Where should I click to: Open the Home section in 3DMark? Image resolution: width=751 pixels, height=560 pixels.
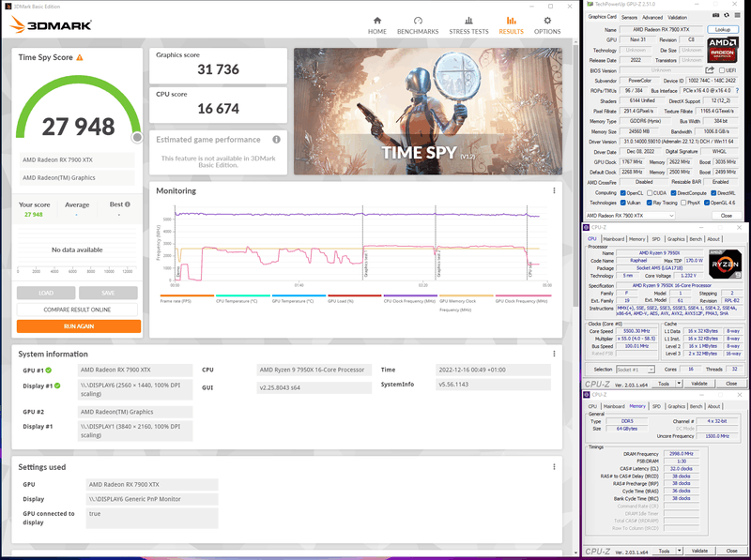pyautogui.click(x=377, y=25)
